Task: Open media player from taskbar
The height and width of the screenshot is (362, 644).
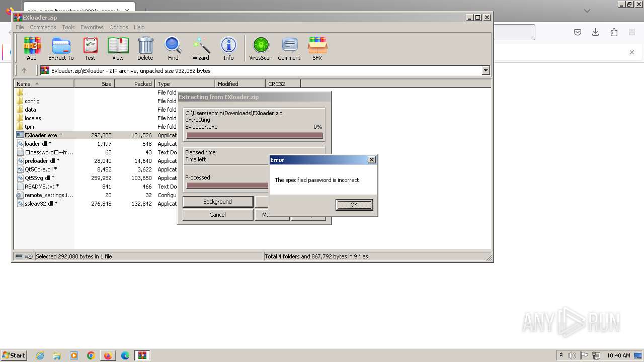Action: tap(74, 355)
